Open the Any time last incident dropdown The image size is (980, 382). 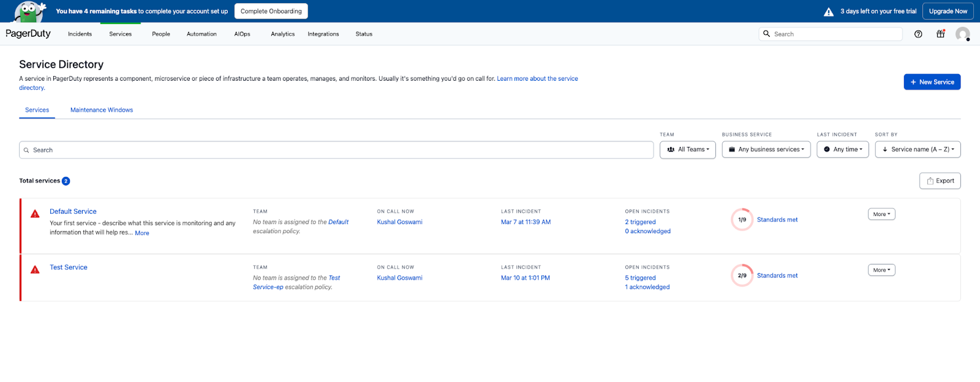click(843, 149)
